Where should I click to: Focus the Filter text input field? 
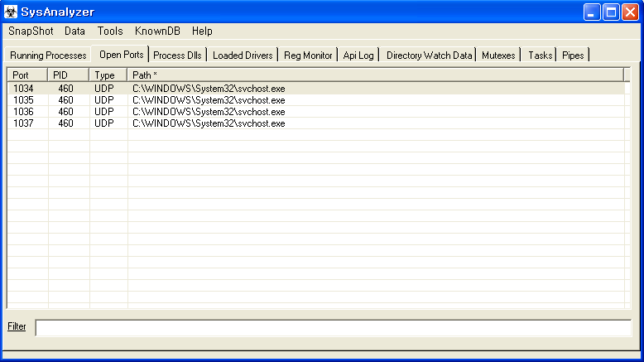coord(333,328)
